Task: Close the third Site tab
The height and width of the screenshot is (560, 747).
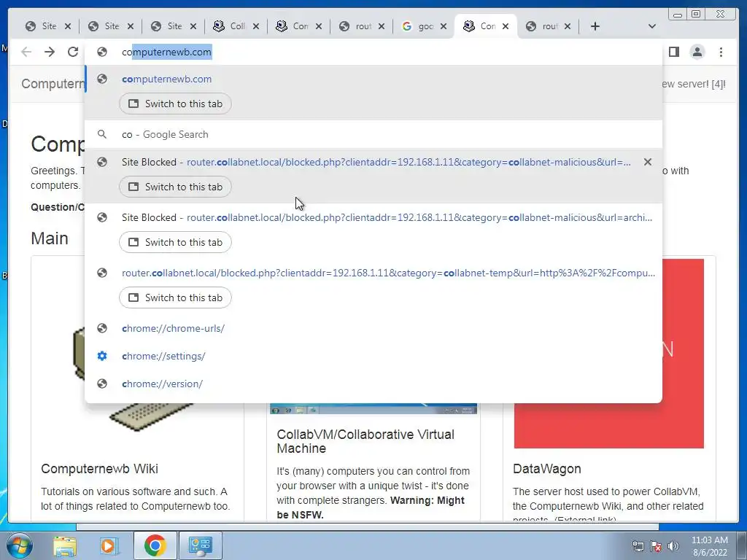Action: tap(193, 26)
